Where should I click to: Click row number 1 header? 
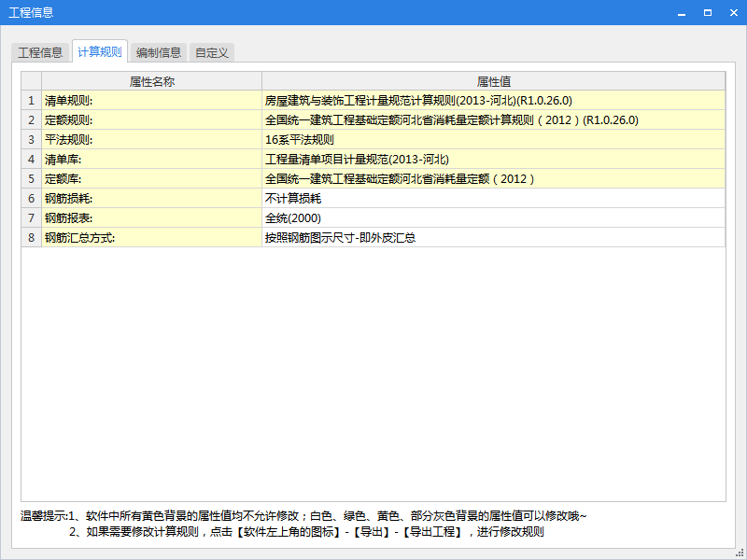[x=32, y=101]
